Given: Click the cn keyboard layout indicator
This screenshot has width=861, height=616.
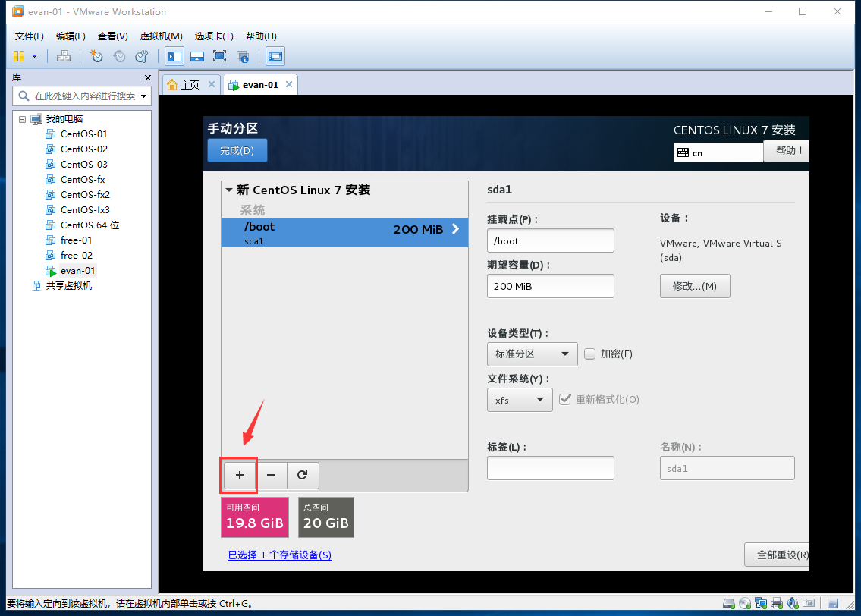Looking at the screenshot, I should coord(718,152).
